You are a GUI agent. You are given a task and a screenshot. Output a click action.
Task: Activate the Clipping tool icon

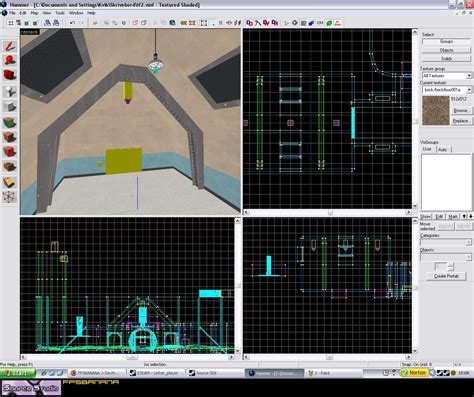click(10, 182)
